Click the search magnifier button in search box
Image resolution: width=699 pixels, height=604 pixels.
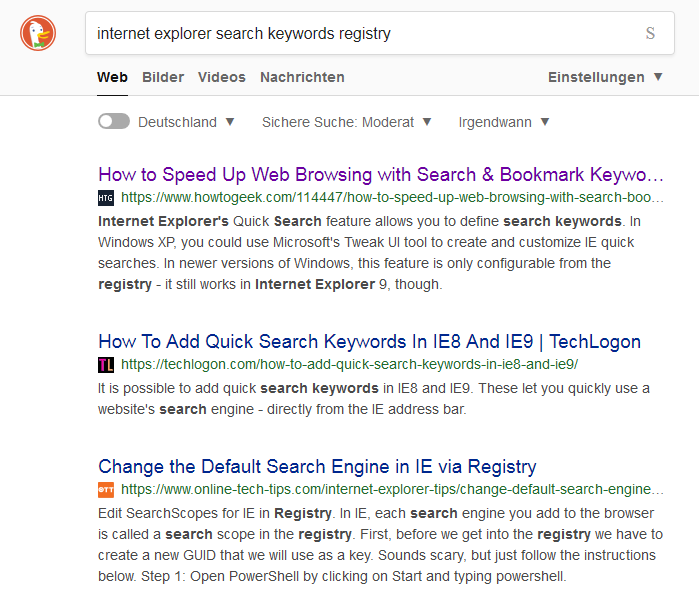(650, 33)
